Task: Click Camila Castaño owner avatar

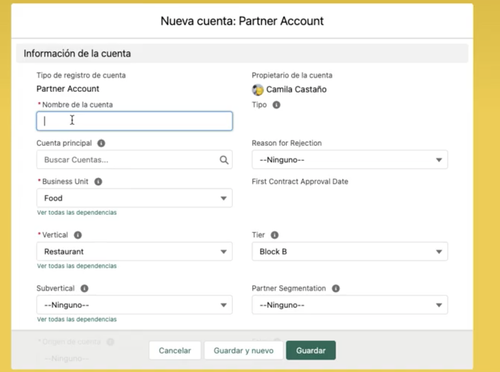Action: pyautogui.click(x=257, y=89)
